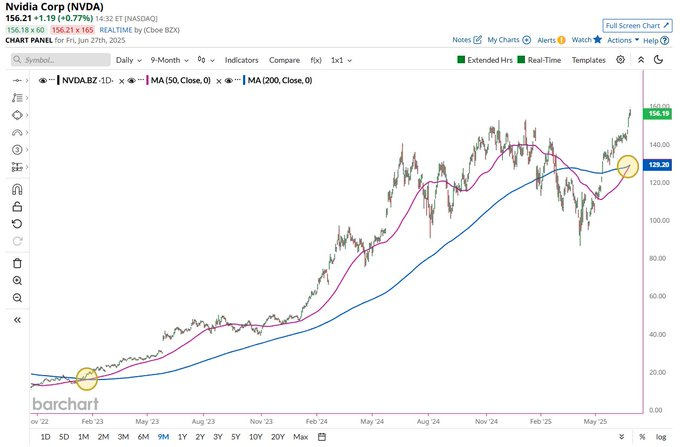Remove the MA (50, Close, 0) indicator with its X
Screen dimensions: 680x447
(x=219, y=81)
